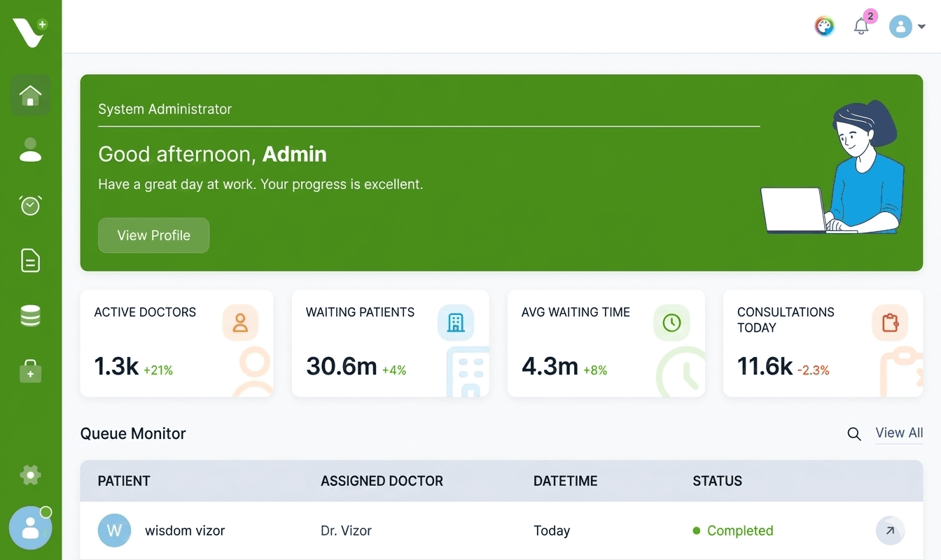The image size is (941, 560).
Task: Open the profile avatar menu at bottom sidebar
Action: click(x=30, y=528)
